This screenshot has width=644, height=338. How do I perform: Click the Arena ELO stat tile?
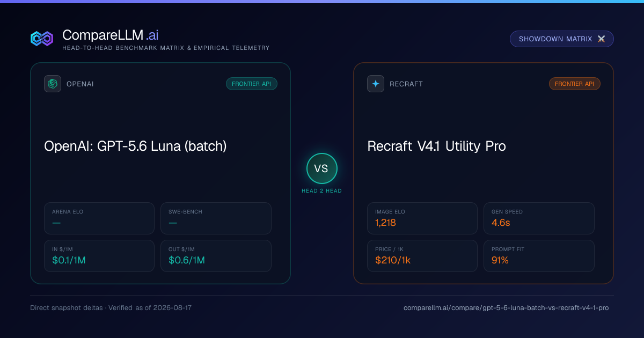[x=99, y=218]
